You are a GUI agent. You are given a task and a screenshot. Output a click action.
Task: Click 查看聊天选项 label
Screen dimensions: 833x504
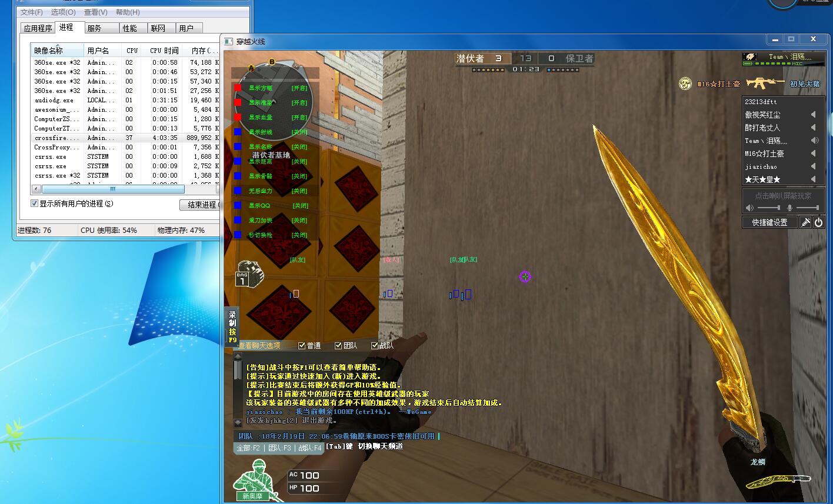tap(259, 346)
